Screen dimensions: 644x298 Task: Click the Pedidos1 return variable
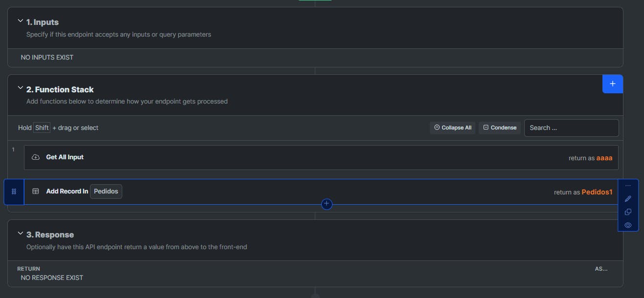point(597,192)
